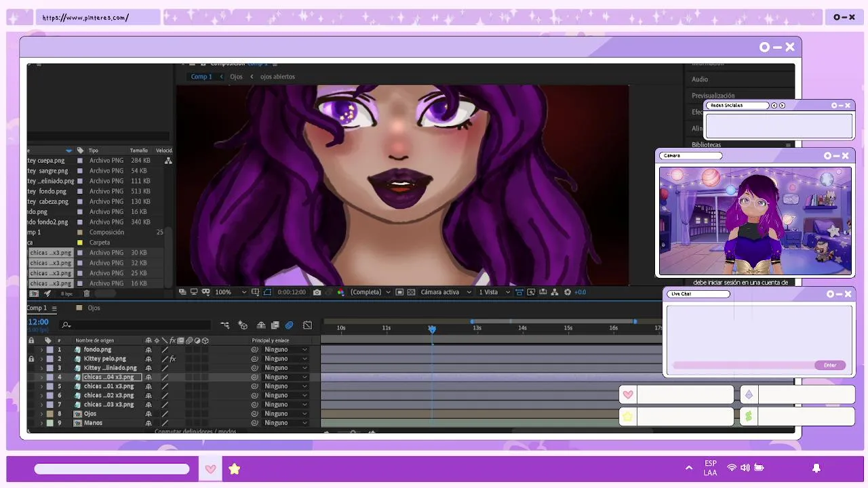Click the 8 bpc color depth button
868x488 pixels.
[x=66, y=293]
